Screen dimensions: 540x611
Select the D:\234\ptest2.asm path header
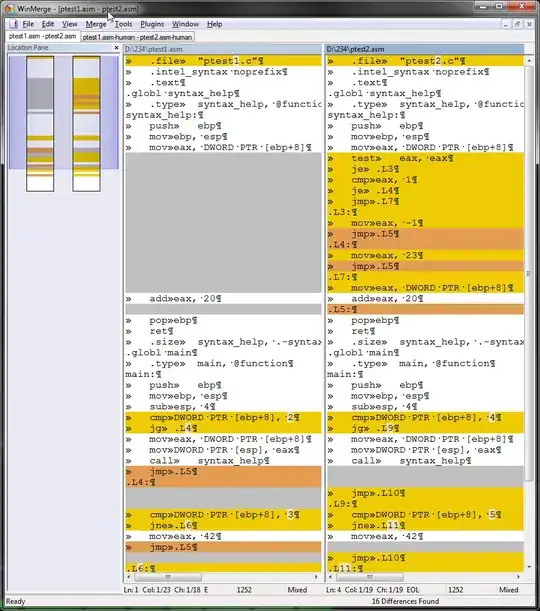point(424,49)
